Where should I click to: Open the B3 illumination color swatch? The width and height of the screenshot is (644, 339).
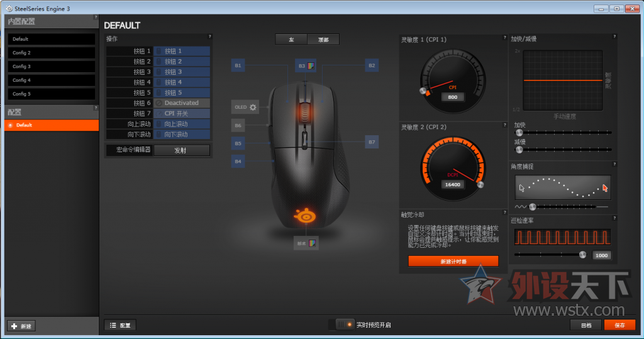[x=311, y=66]
